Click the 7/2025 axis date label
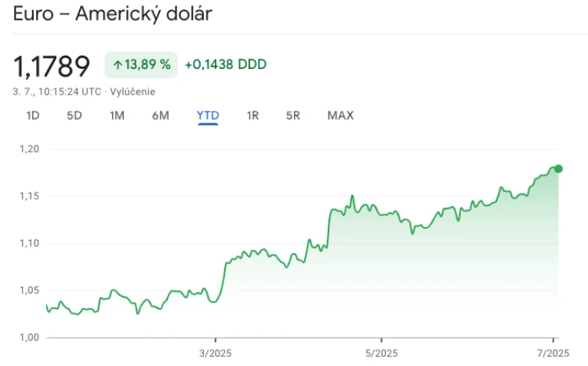The width and height of the screenshot is (588, 366). 554,353
